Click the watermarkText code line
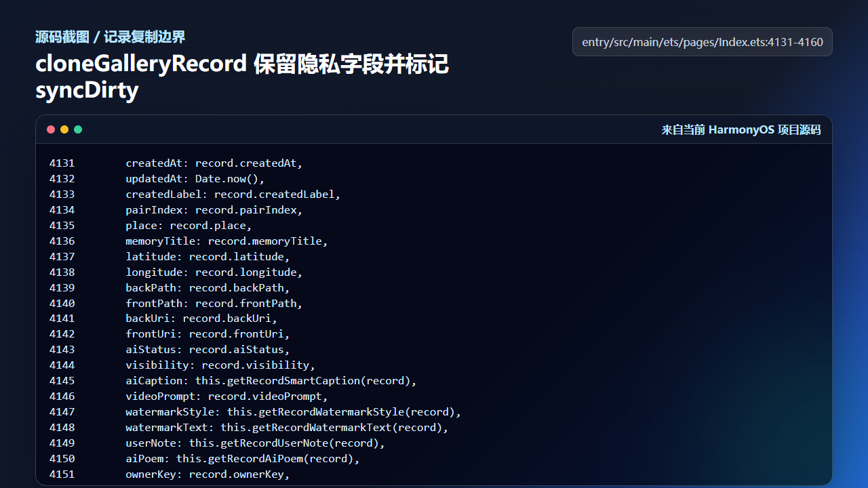The height and width of the screenshot is (488, 868). coord(288,428)
